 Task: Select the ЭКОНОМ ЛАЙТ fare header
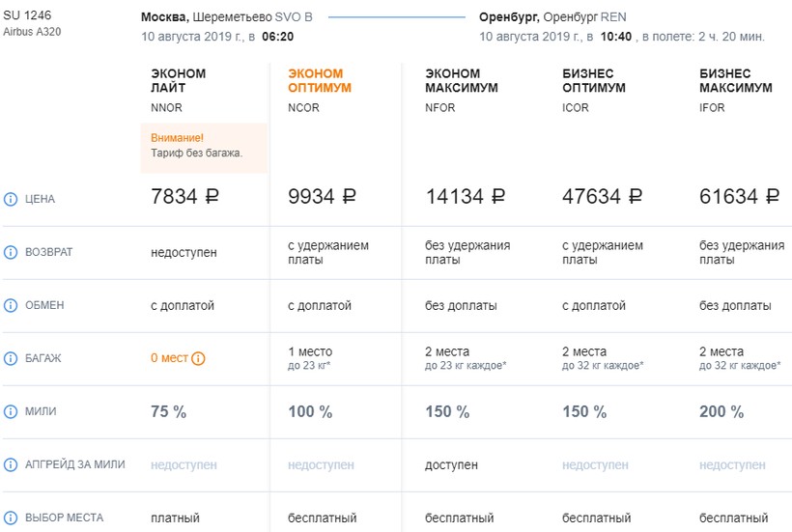tap(179, 80)
